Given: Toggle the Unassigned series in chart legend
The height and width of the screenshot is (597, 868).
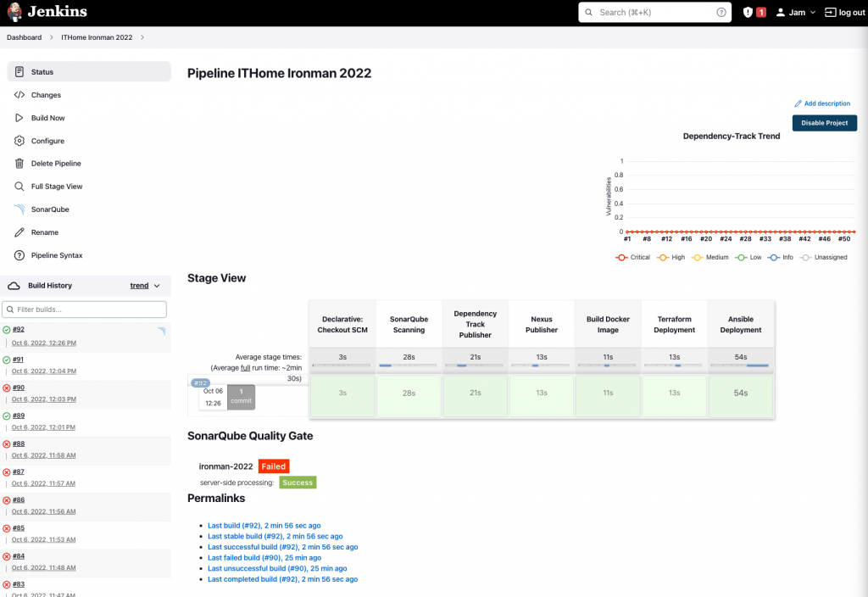Looking at the screenshot, I should (824, 258).
